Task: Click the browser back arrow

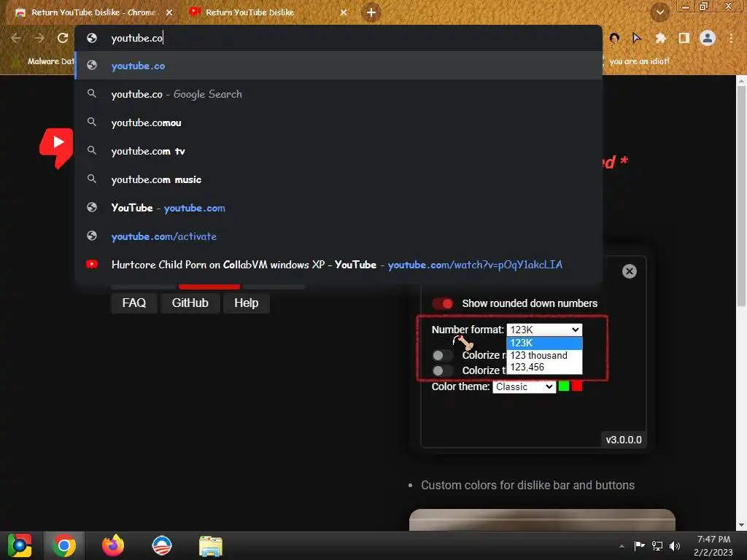Action: pos(16,38)
